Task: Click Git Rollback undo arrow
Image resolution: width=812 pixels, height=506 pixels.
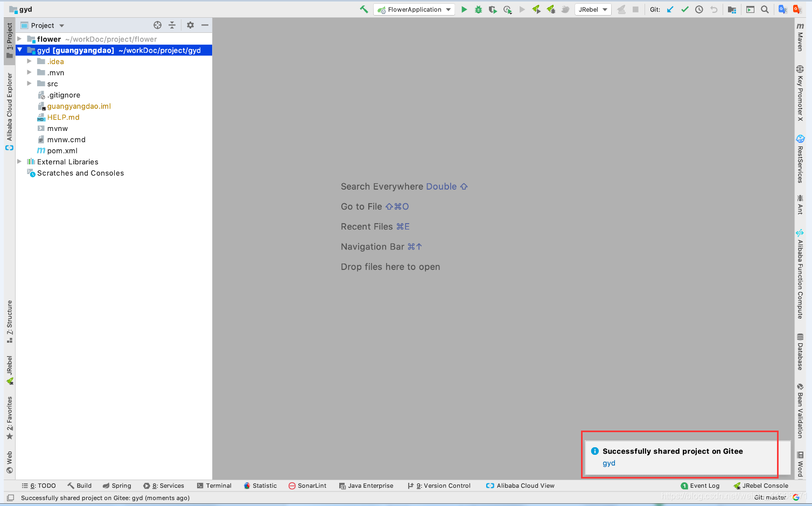Action: click(x=714, y=9)
